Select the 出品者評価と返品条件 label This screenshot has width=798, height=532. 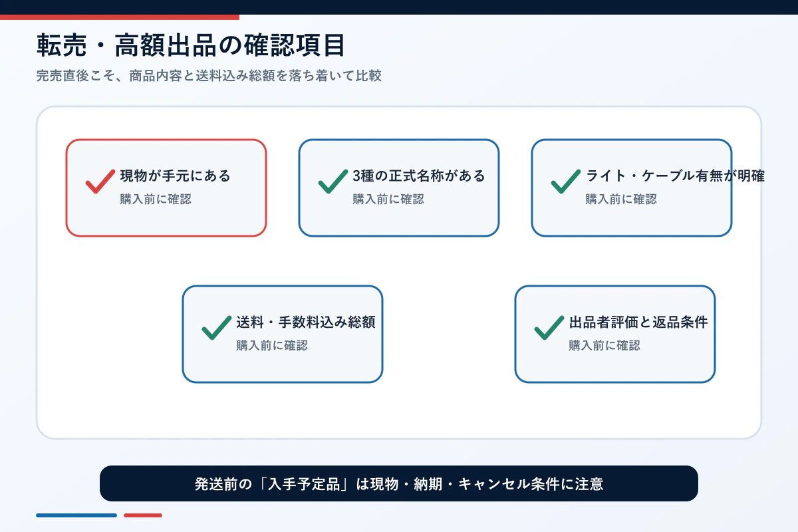coord(638,323)
